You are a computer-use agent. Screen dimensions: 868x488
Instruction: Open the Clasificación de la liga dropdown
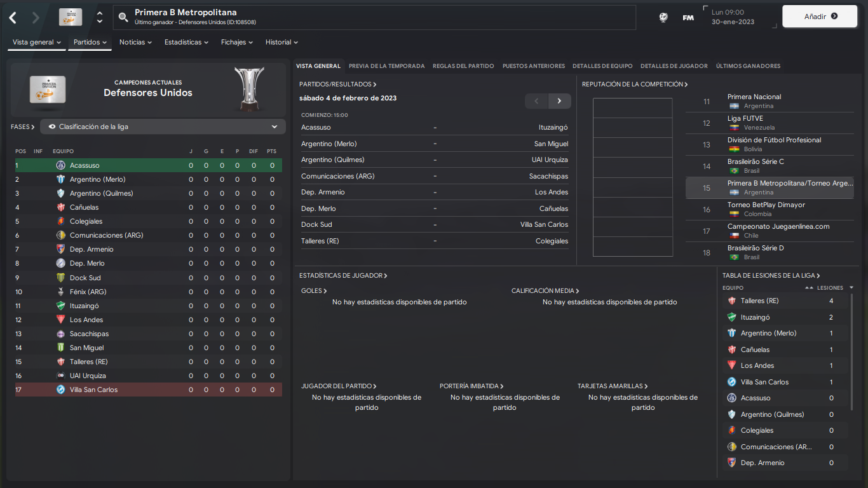click(x=163, y=126)
